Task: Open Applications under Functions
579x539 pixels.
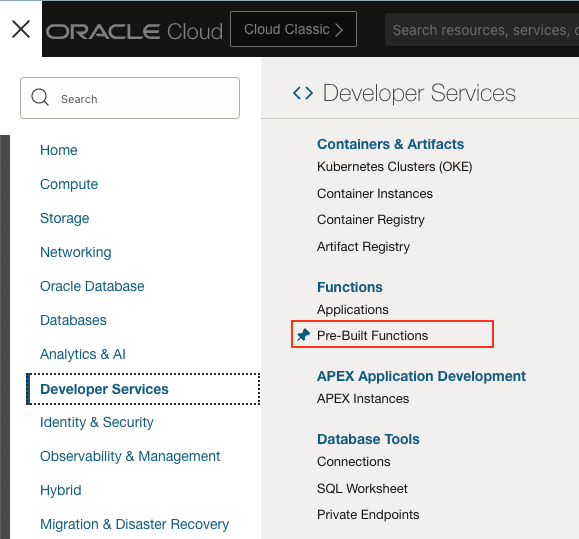Action: [x=353, y=310]
